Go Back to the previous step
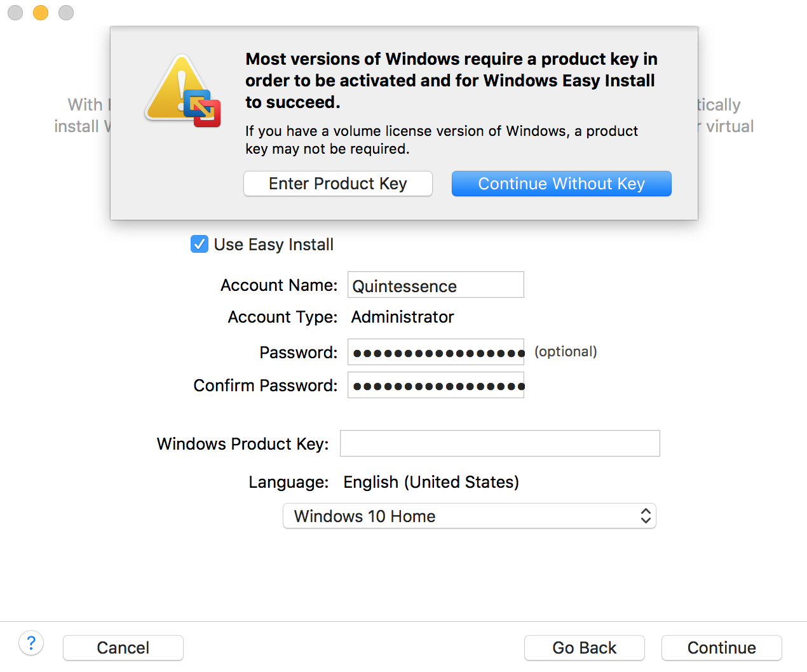 click(x=585, y=648)
